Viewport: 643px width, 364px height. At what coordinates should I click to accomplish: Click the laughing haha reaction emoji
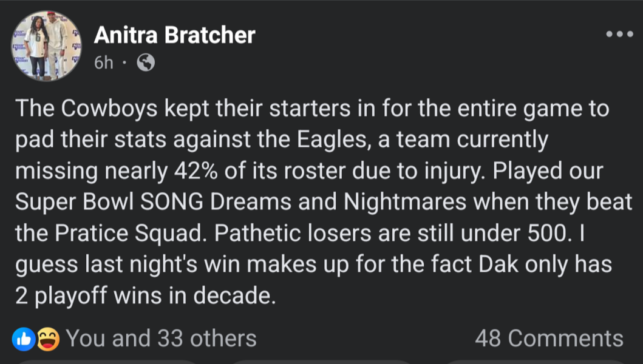pyautogui.click(x=49, y=339)
